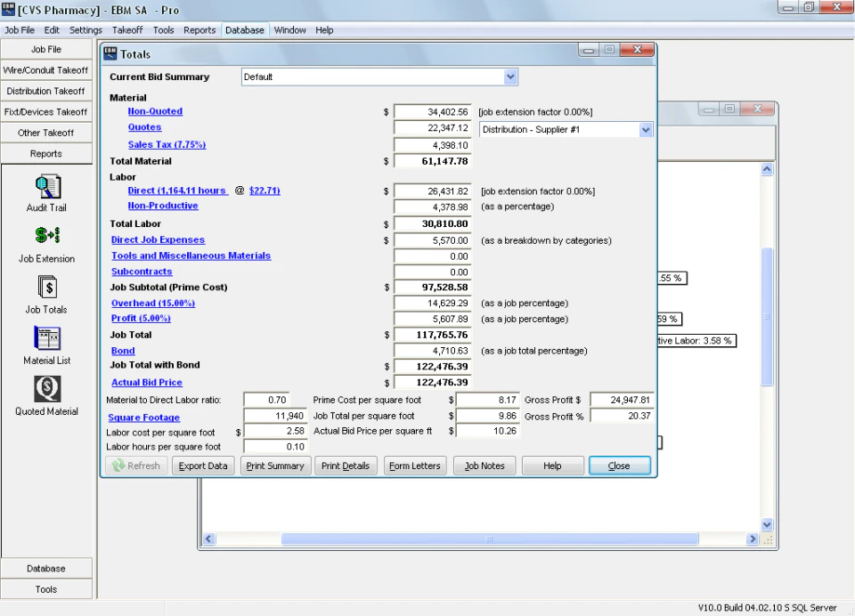Open the Takeoff menu

coord(127,29)
